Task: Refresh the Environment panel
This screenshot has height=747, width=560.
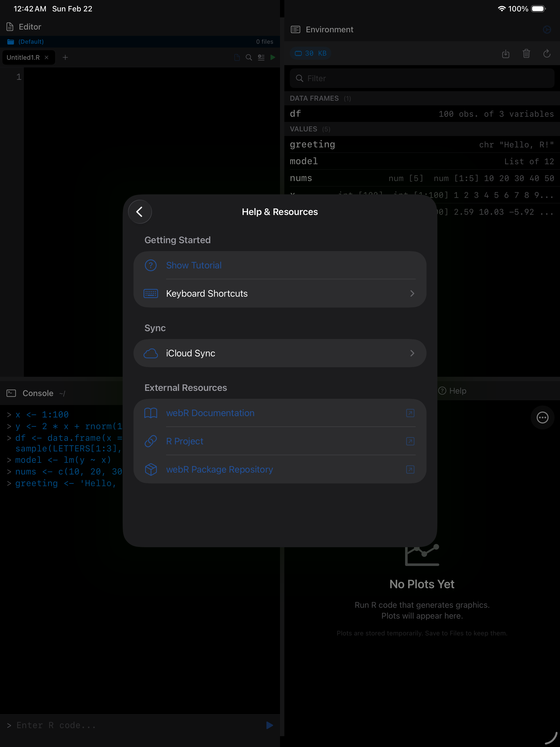Action: (x=547, y=54)
